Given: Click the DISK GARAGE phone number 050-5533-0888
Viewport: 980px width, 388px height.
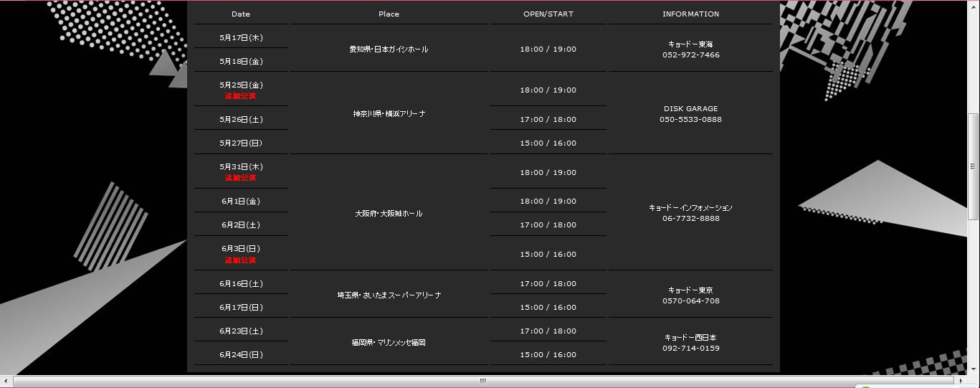Looking at the screenshot, I should pyautogui.click(x=690, y=120).
